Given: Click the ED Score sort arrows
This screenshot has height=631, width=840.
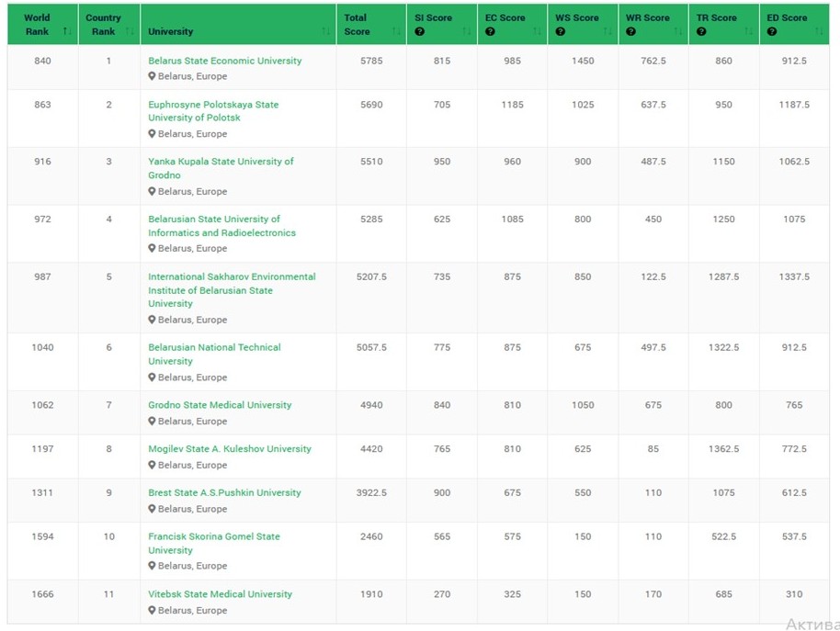Looking at the screenshot, I should pyautogui.click(x=819, y=32).
